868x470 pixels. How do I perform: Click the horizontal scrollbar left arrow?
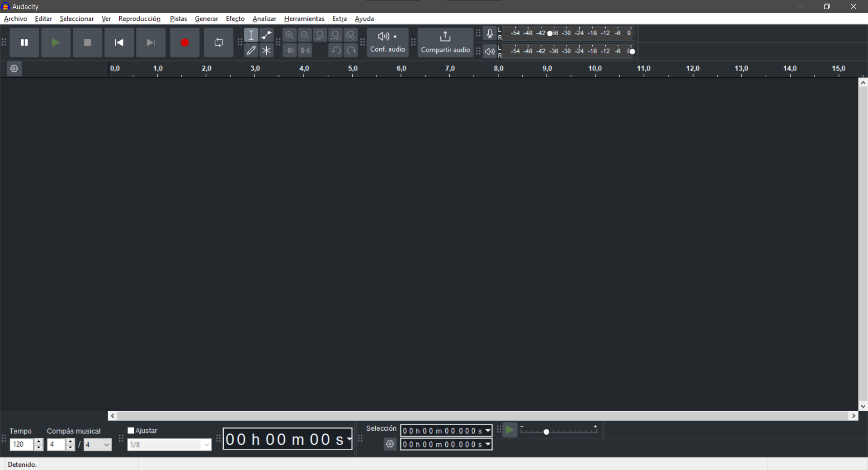[113, 416]
